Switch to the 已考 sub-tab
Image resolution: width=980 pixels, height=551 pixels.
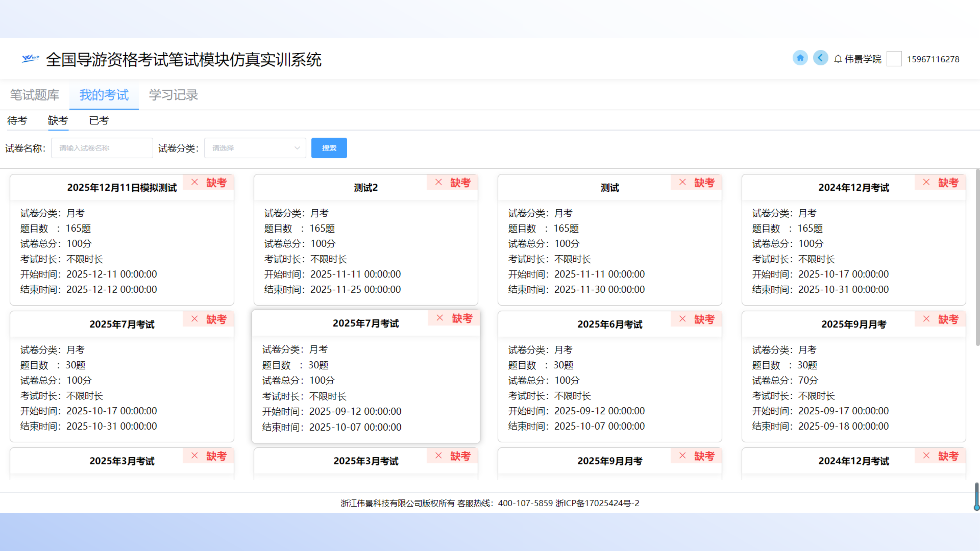pyautogui.click(x=99, y=121)
